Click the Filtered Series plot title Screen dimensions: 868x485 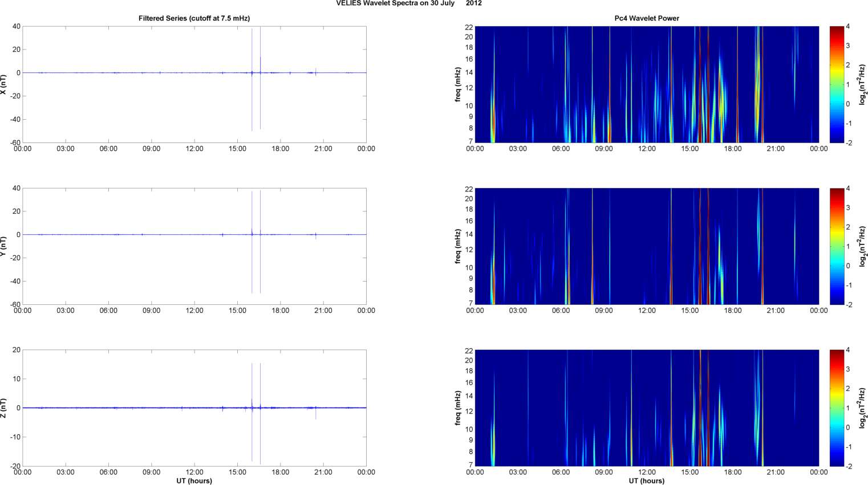tap(194, 18)
